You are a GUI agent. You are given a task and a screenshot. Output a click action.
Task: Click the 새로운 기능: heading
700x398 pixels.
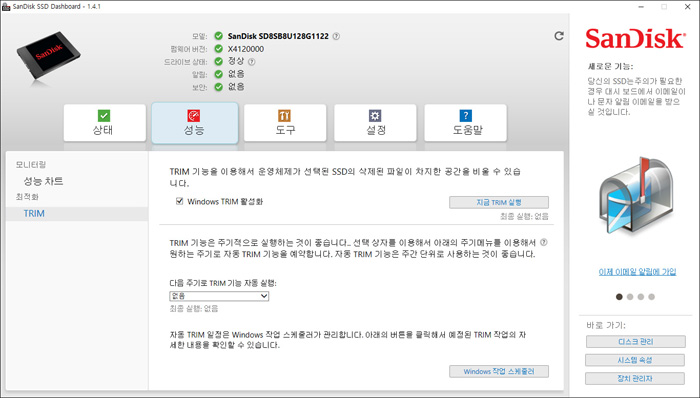point(610,66)
